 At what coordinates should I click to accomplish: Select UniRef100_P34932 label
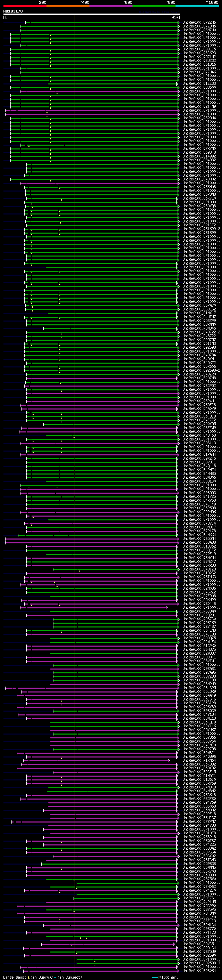(199, 160)
